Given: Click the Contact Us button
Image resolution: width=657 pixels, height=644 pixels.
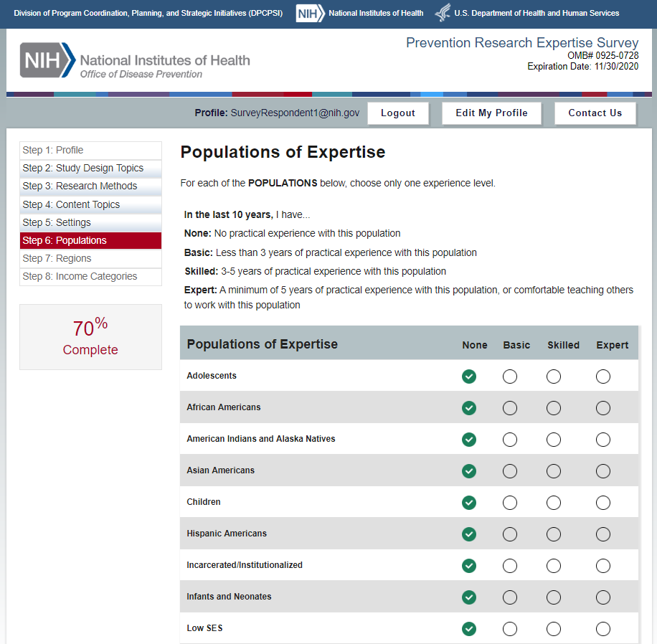Looking at the screenshot, I should 595,113.
